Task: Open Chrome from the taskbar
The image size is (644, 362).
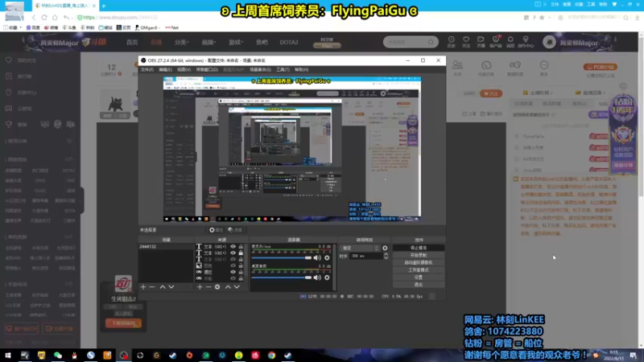Action: (x=271, y=356)
